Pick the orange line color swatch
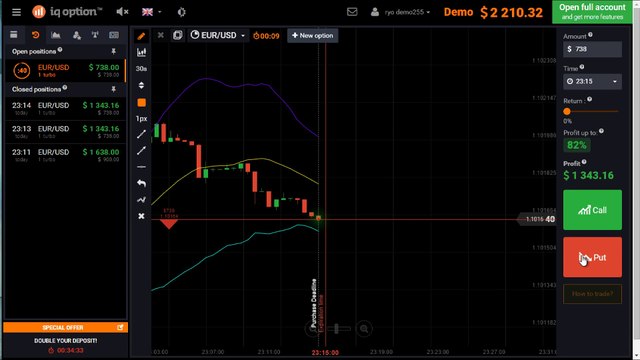 (141, 102)
